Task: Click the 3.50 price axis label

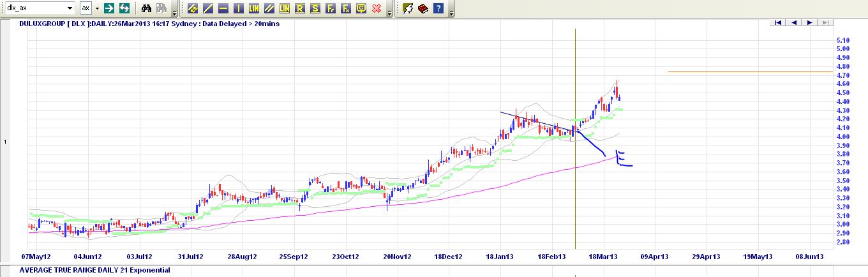Action: coord(842,181)
